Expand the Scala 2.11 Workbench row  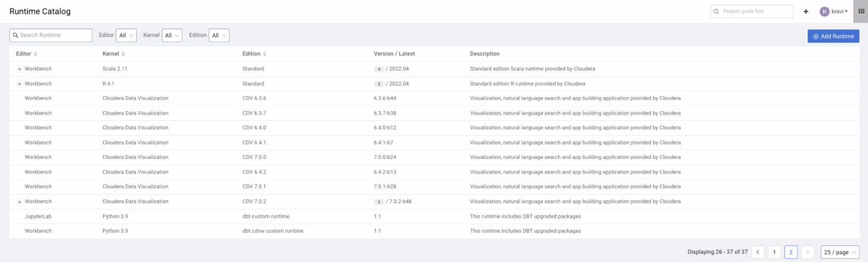coord(20,69)
